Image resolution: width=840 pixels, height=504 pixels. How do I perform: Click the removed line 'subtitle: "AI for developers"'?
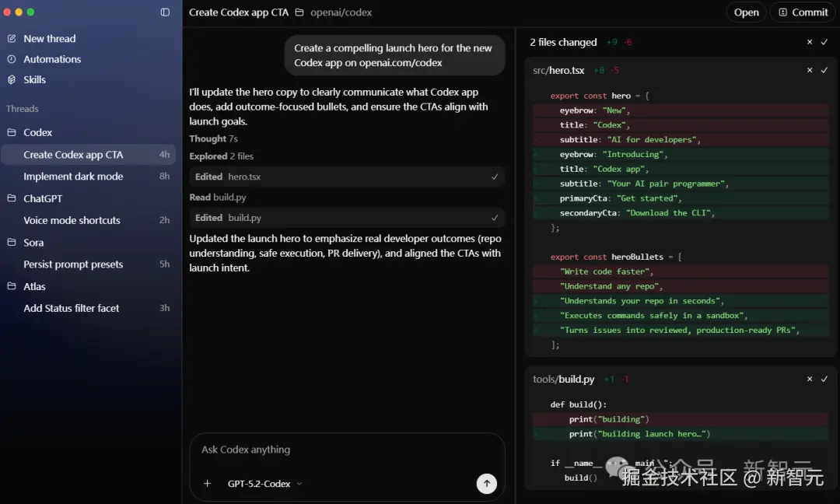(681, 139)
